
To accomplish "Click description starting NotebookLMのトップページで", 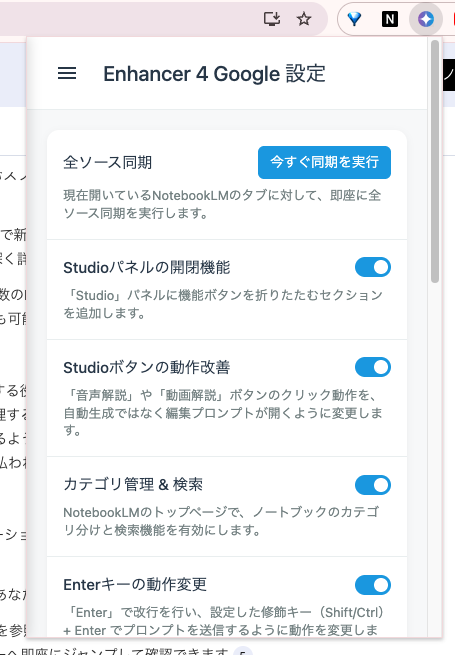I will point(221,521).
